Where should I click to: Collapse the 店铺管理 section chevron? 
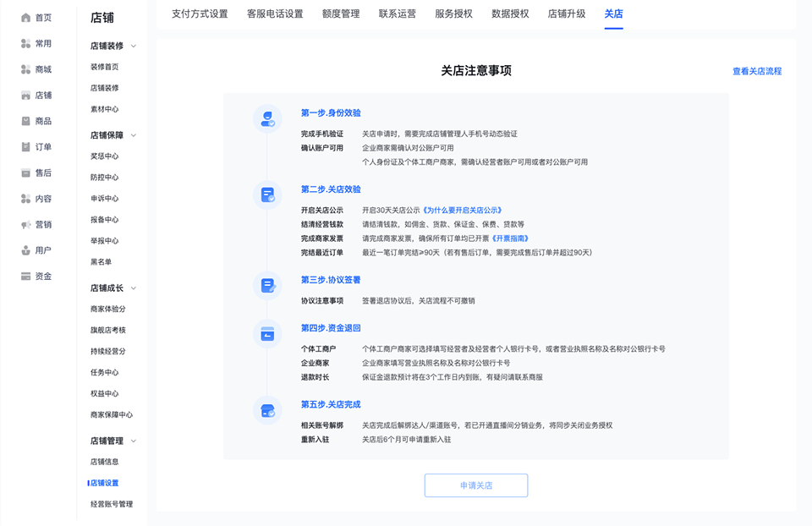click(x=134, y=441)
